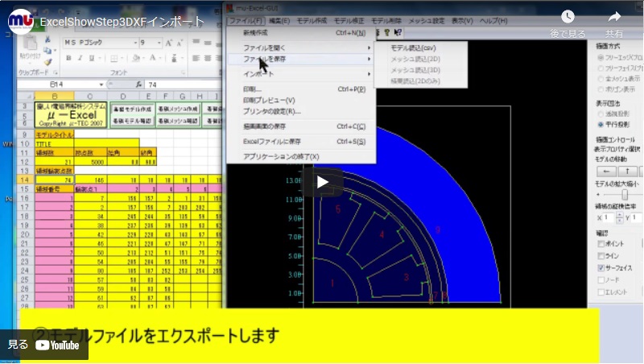Open the font name MS Pゴシック dropdown
This screenshot has width=644, height=364.
pos(135,43)
